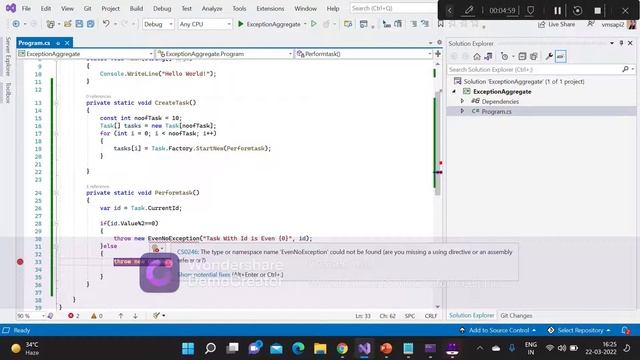Click the Navigate Backward circle icon
This screenshot has height=360, width=640.
(16, 24)
